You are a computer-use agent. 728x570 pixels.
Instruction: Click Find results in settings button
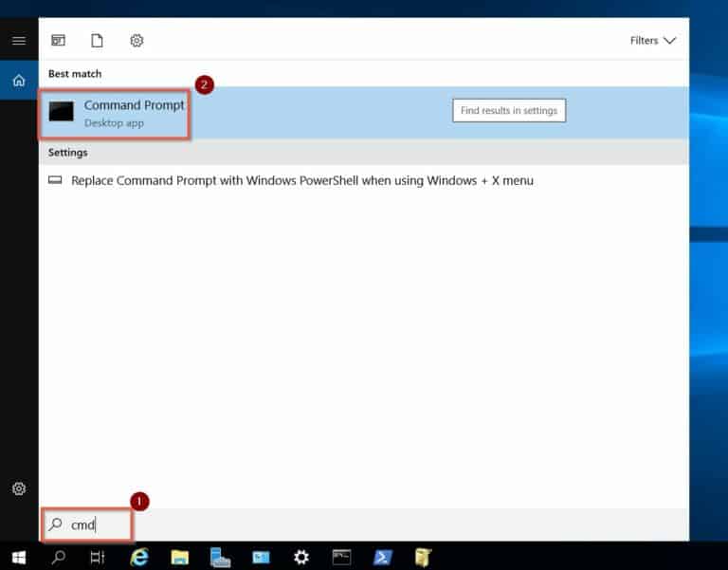pos(509,111)
